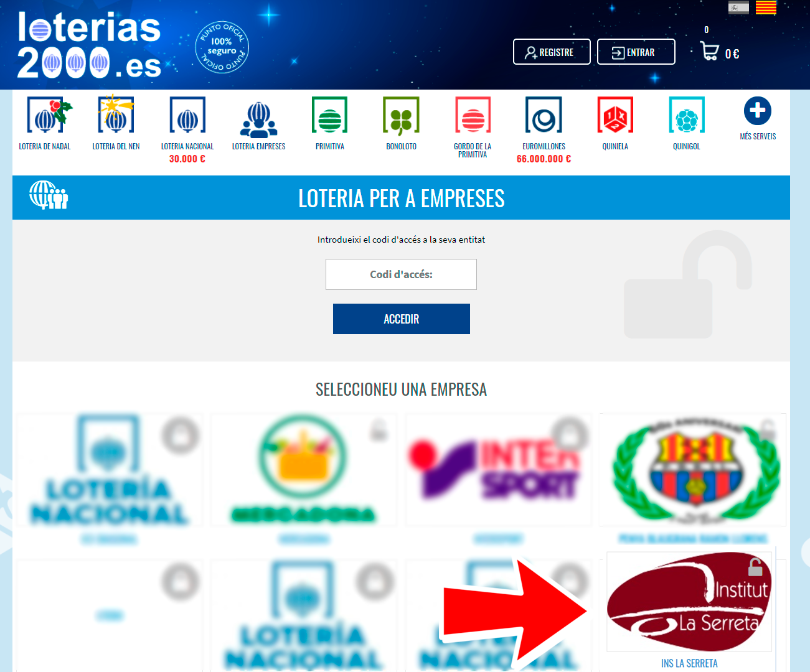Switch language to Spanish flag
Screen dimensions: 810x672
point(738,7)
